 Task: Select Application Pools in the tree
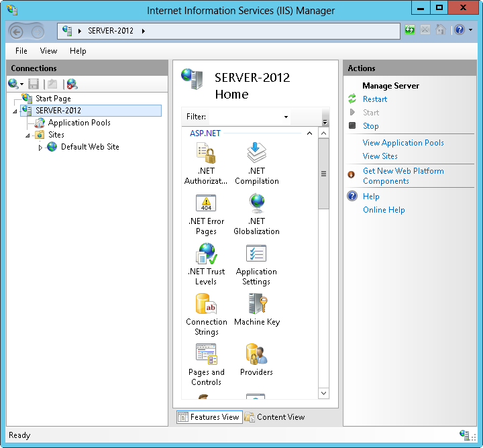point(79,123)
